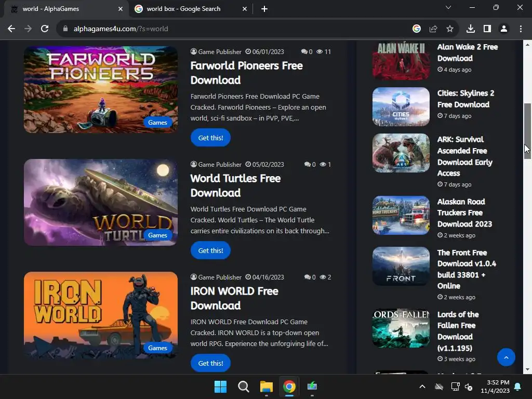This screenshot has width=532, height=399.
Task: Switch to world - AlphaGames tab
Action: 66,9
